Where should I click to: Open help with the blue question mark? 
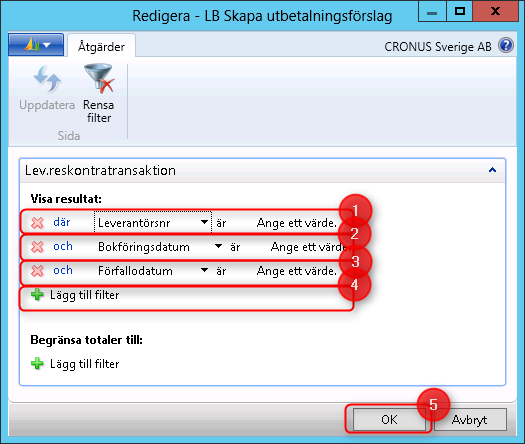[505, 46]
